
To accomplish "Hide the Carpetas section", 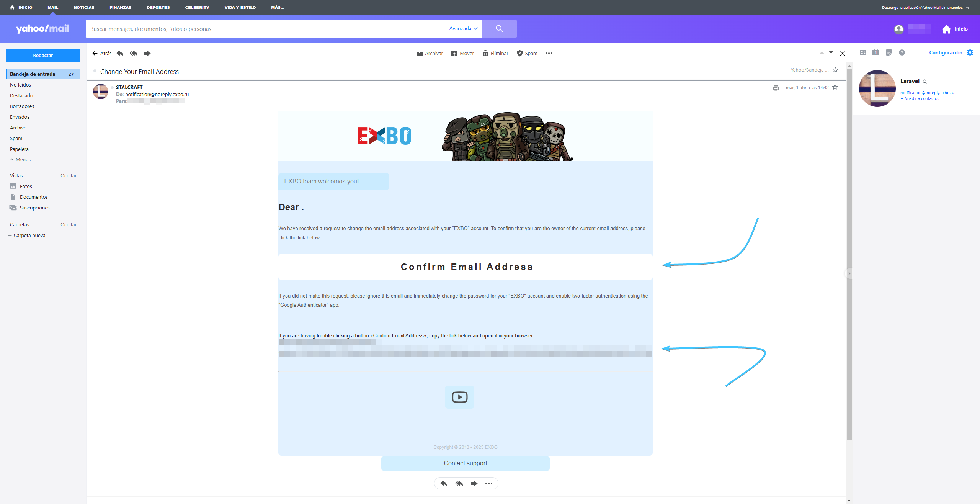I will click(x=69, y=224).
